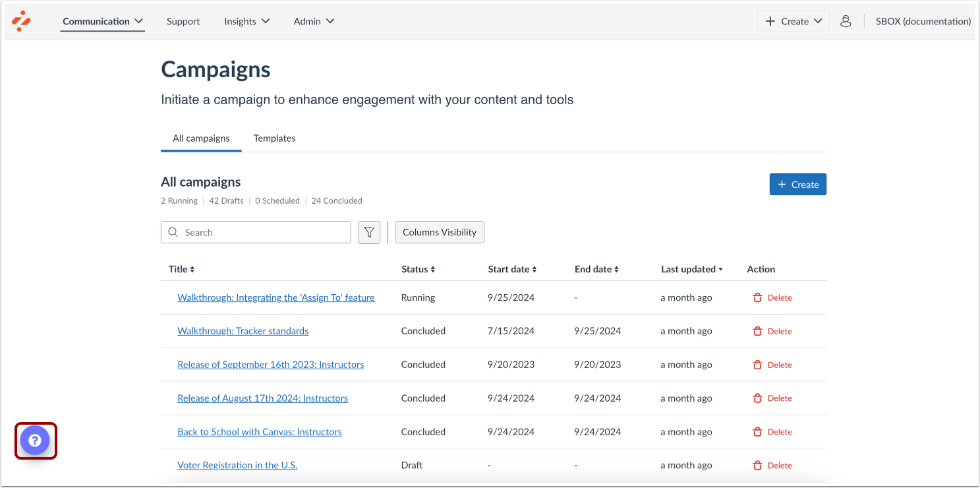Sort campaigns by Title column
The image size is (980, 488).
click(x=181, y=269)
